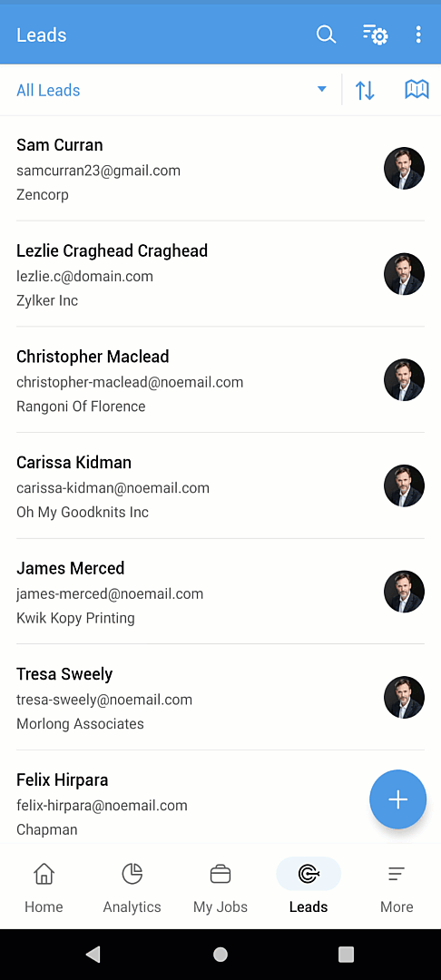Open the three-dot overflow menu

tap(418, 34)
